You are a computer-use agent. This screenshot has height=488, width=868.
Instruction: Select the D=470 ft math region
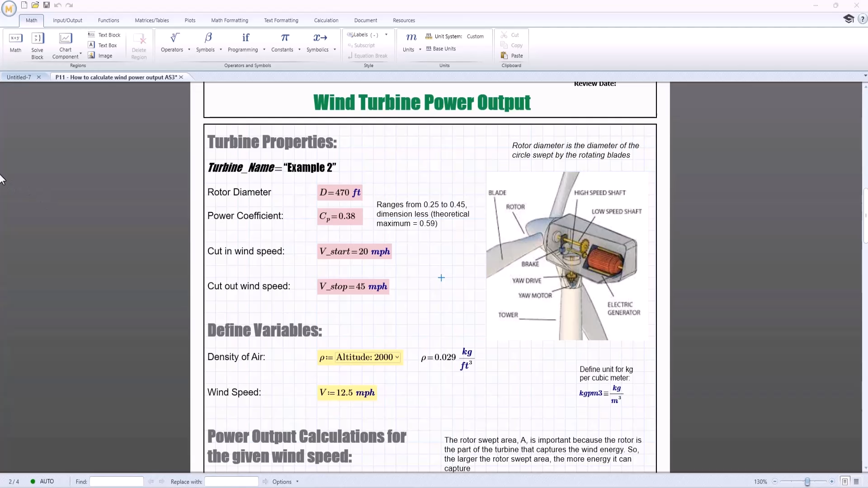pyautogui.click(x=340, y=192)
